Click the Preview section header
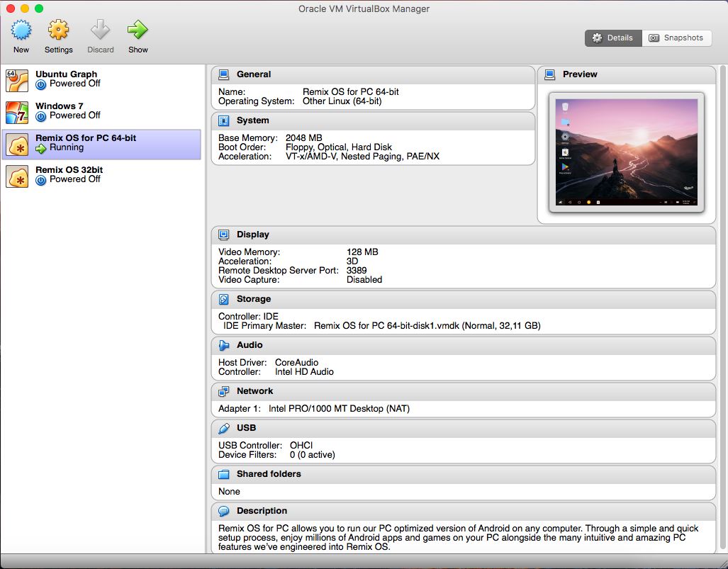Viewport: 728px width, 569px height. tap(627, 74)
